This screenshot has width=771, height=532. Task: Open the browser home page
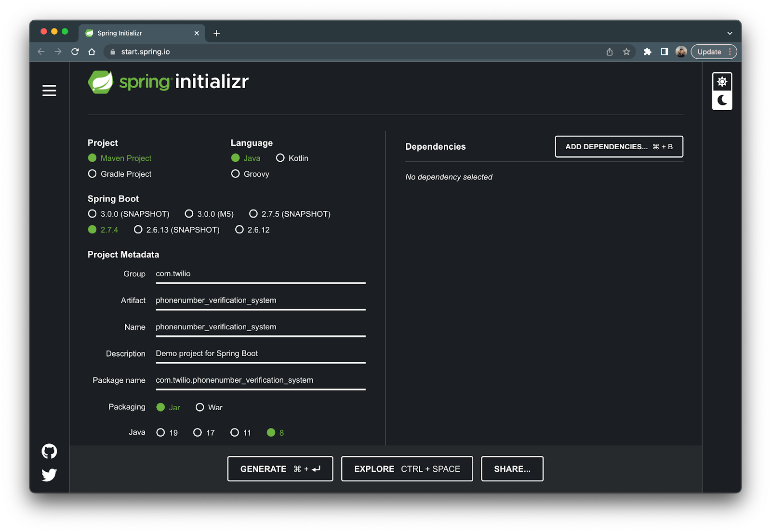(92, 52)
